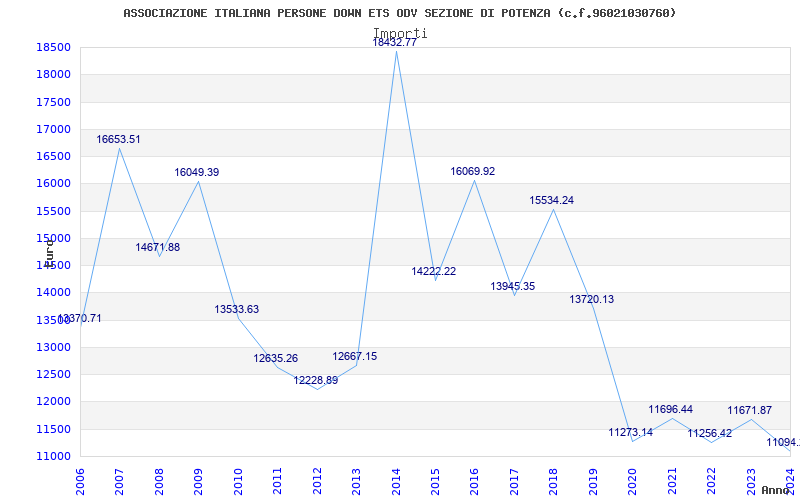Viewport: 800px width, 500px height.
Task: Select the 2019 x-axis year label
Action: pyautogui.click(x=593, y=481)
